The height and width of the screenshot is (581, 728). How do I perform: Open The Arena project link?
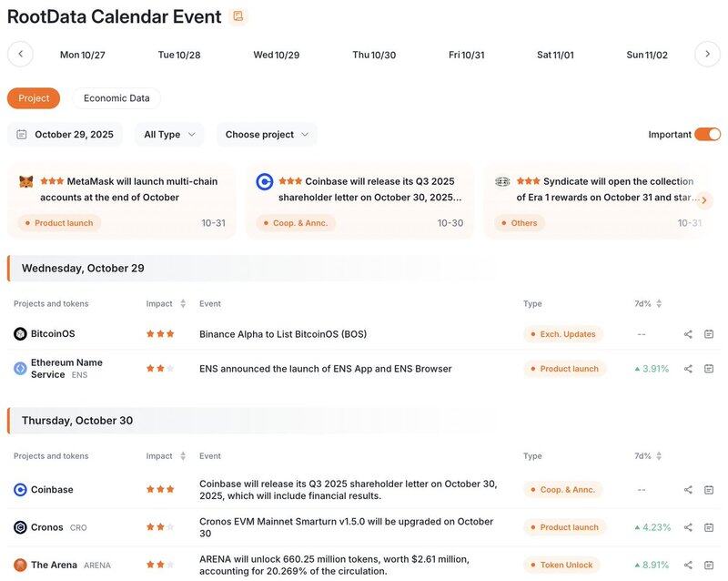pyautogui.click(x=54, y=565)
